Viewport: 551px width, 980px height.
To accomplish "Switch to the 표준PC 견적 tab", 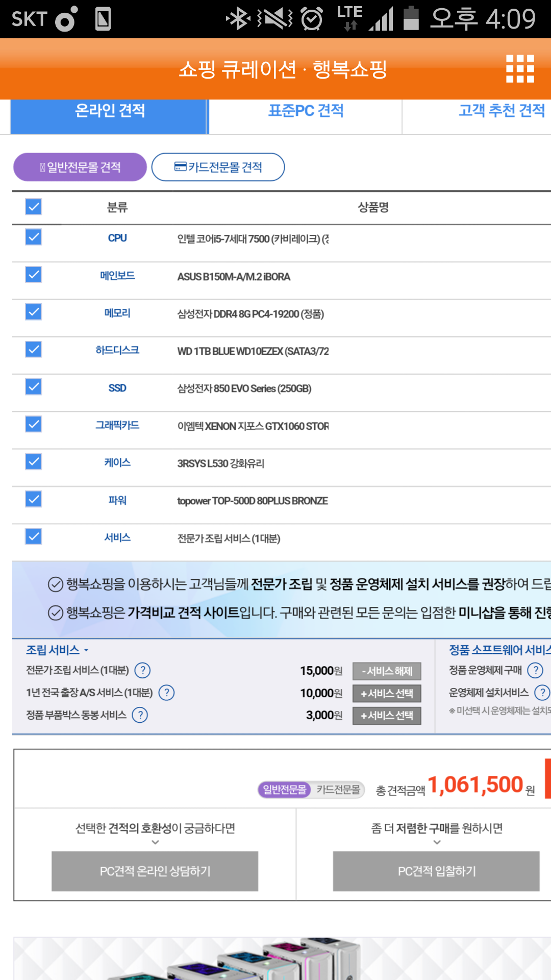I will point(306,116).
